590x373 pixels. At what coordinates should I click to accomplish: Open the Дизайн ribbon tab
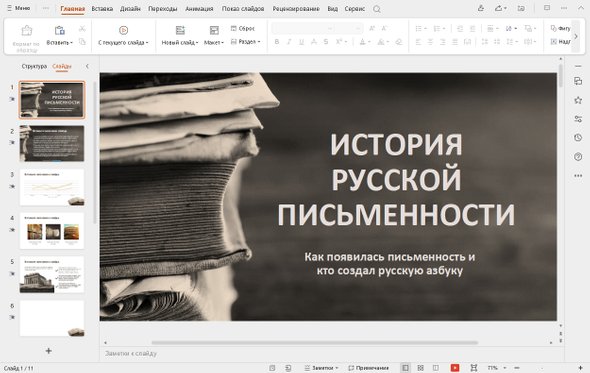pyautogui.click(x=130, y=8)
